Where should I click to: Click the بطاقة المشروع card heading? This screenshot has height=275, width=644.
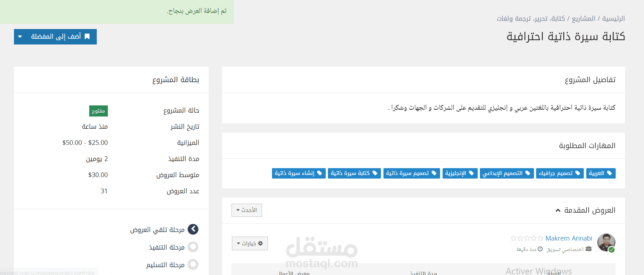pos(176,80)
